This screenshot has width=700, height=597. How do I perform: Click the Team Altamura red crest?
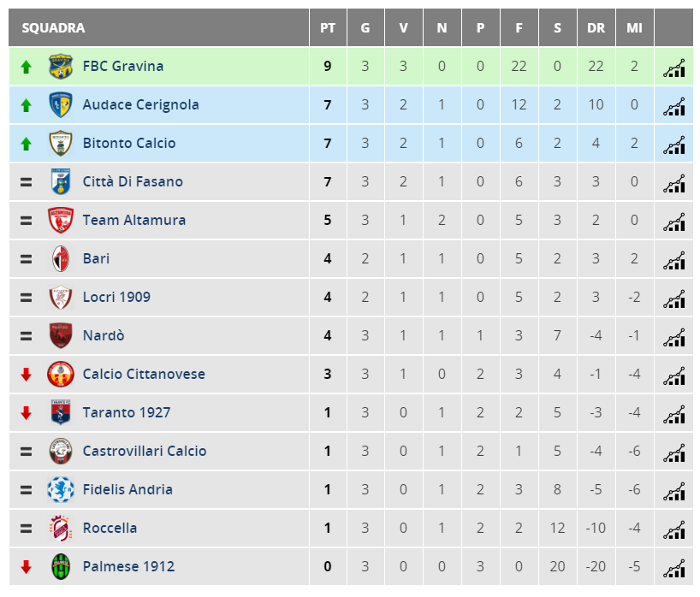coord(60,220)
